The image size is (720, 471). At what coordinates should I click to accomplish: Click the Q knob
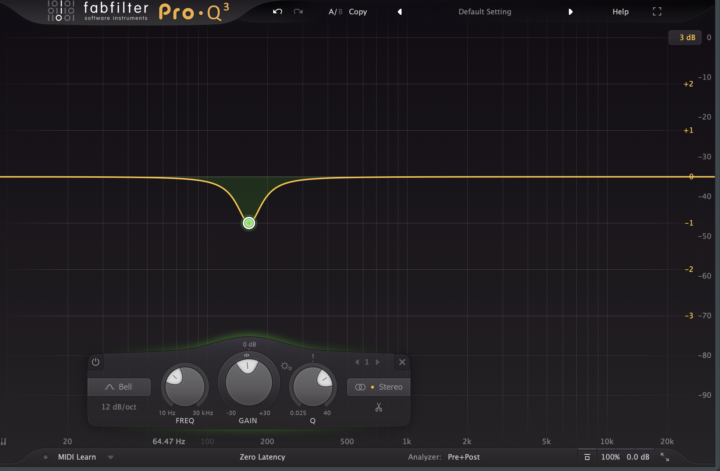(x=313, y=387)
